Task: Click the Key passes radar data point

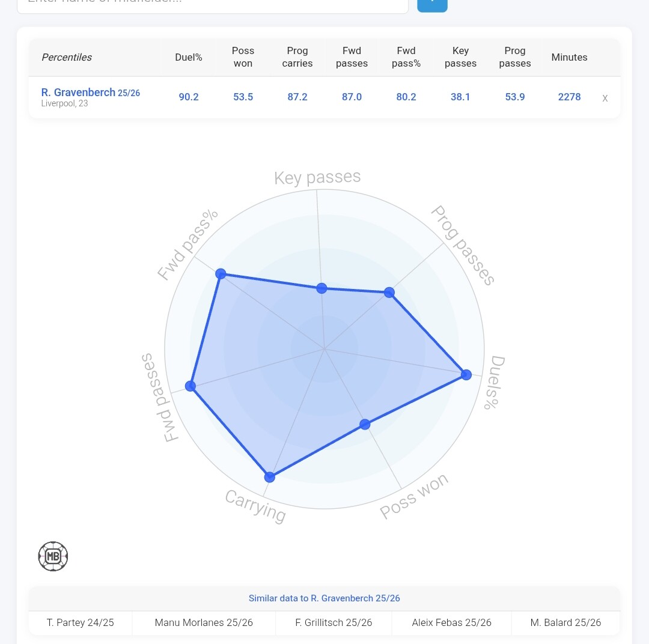Action: click(321, 288)
